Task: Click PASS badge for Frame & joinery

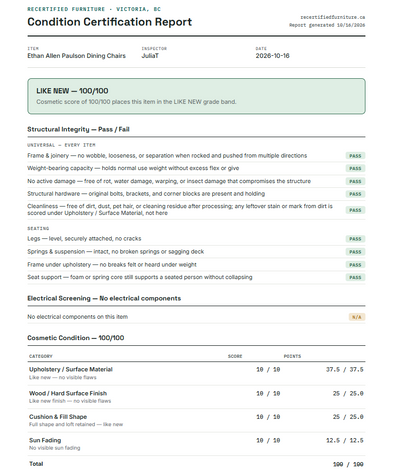Action: (355, 156)
